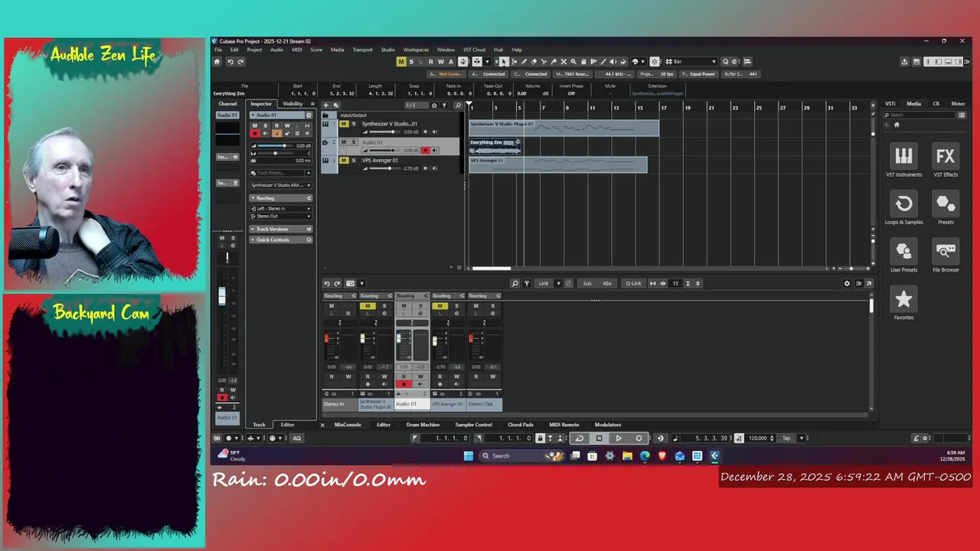This screenshot has width=980, height=551.
Task: Collapse the Routing section in Inspector
Action: click(281, 197)
